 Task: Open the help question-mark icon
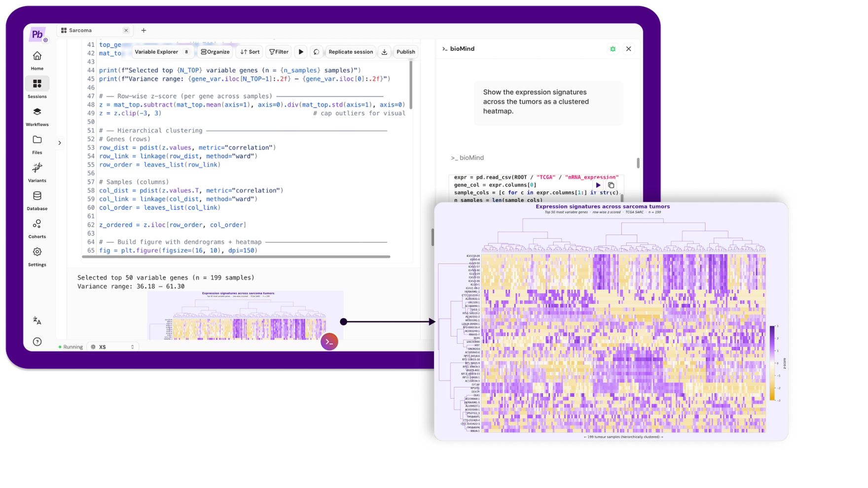[x=37, y=342]
